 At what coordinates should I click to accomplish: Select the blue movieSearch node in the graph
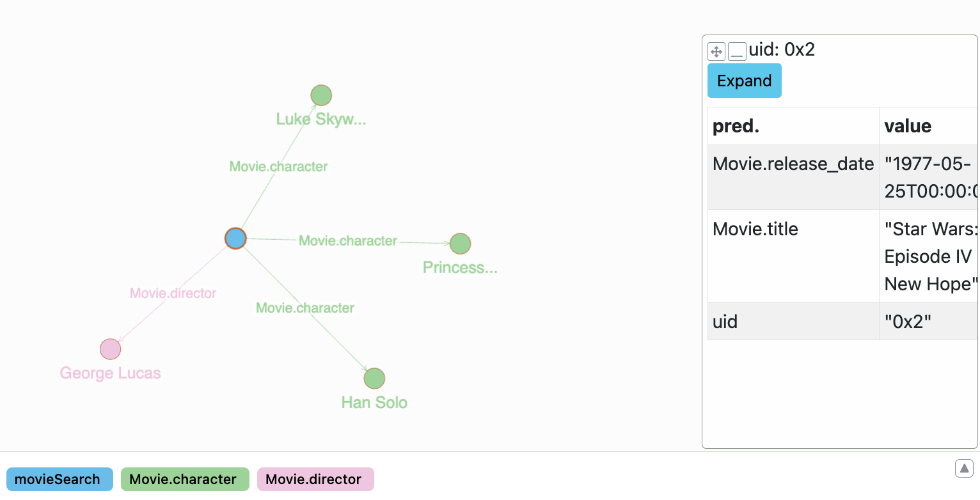tap(235, 238)
